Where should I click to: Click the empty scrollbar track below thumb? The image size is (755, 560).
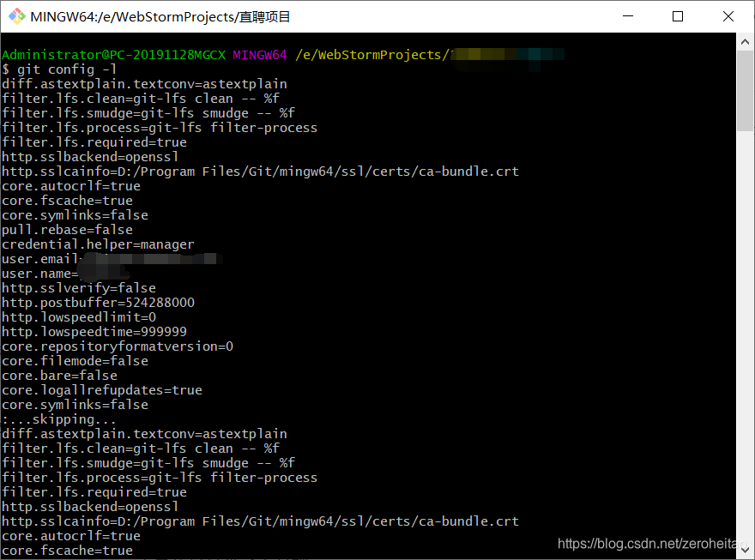745,336
